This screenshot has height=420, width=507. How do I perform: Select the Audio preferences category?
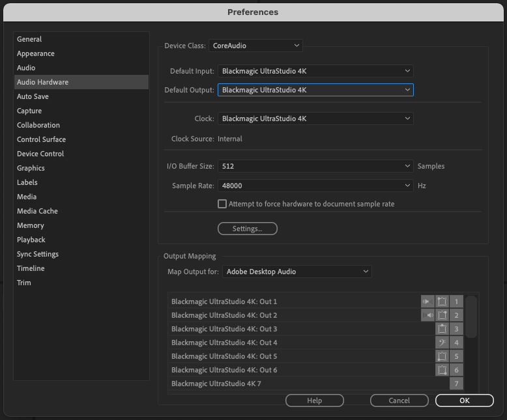(81, 68)
